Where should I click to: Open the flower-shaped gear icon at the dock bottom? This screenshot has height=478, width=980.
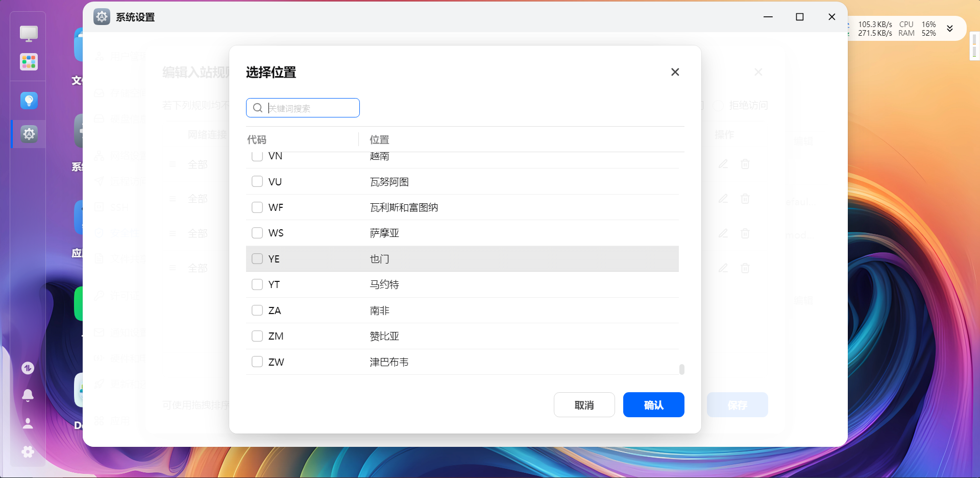point(28,451)
